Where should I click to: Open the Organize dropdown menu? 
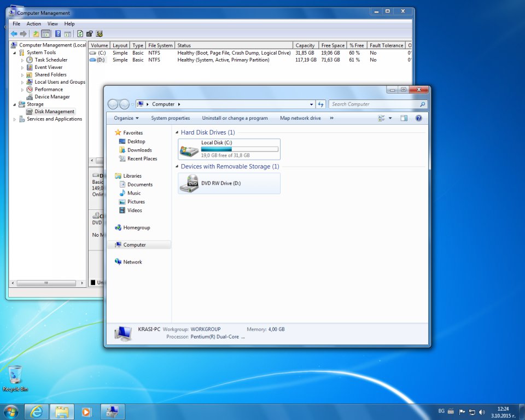pyautogui.click(x=126, y=118)
